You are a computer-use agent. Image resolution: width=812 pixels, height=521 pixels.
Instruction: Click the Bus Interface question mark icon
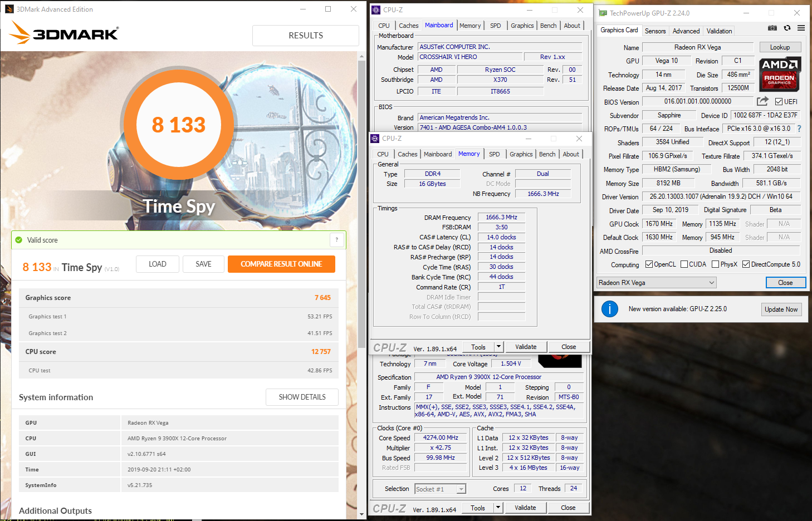pyautogui.click(x=799, y=129)
